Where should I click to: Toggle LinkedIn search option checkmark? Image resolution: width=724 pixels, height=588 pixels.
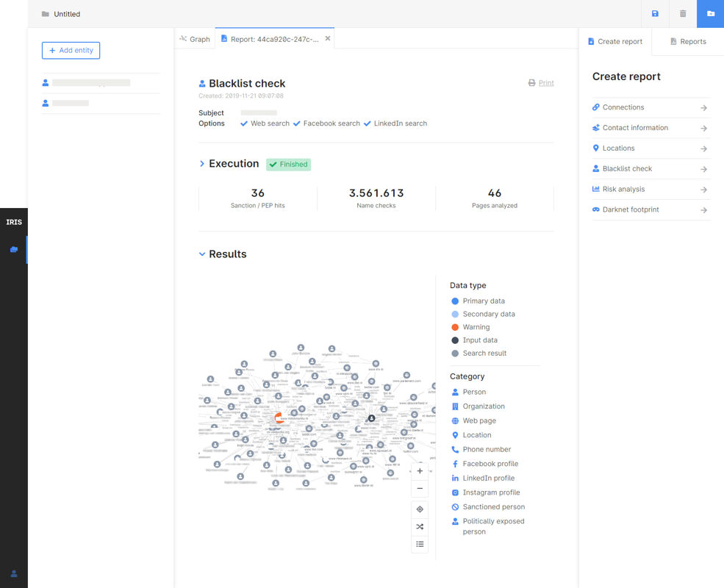point(367,123)
